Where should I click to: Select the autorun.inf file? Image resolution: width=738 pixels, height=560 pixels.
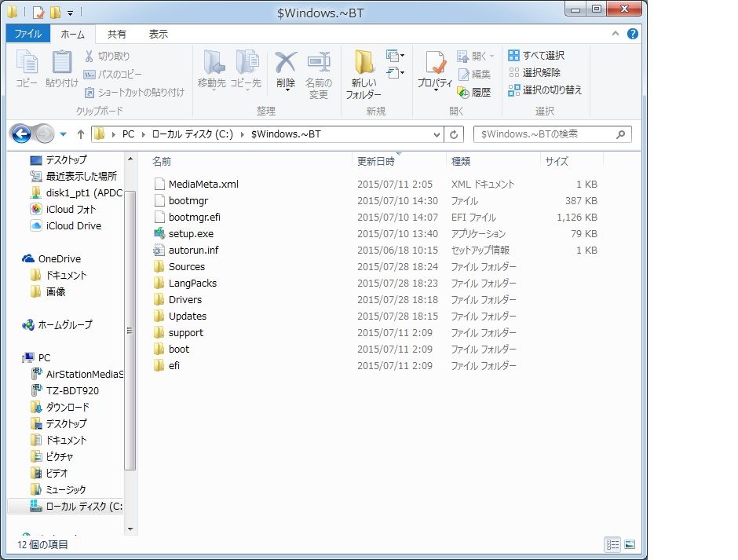click(193, 250)
